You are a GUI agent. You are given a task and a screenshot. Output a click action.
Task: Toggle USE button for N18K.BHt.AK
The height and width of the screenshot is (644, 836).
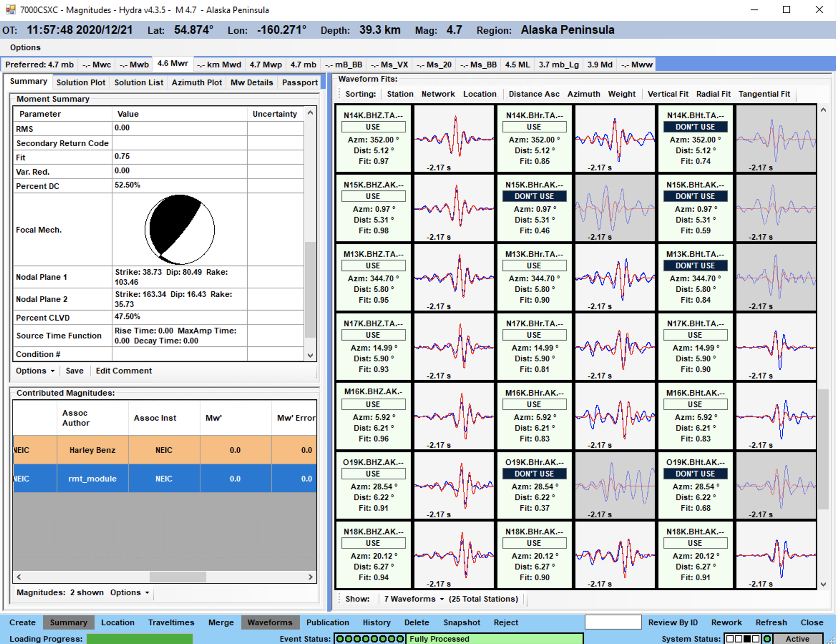point(695,543)
